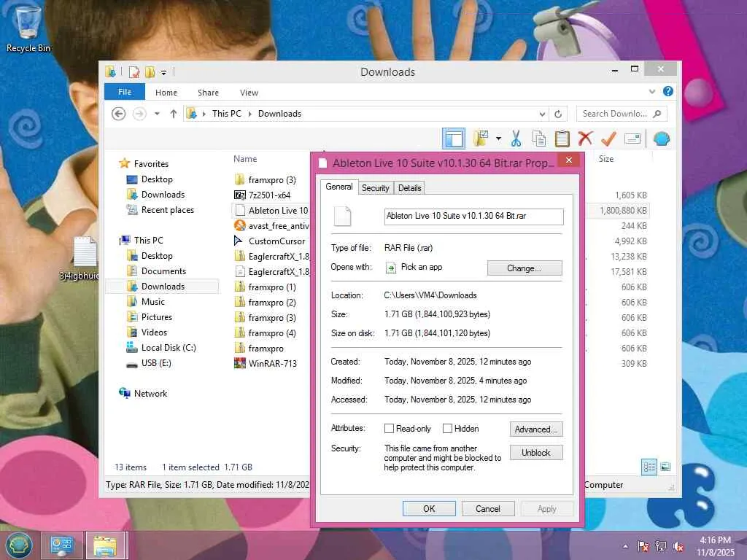Click the File Explorer taskbar button

[x=105, y=545]
